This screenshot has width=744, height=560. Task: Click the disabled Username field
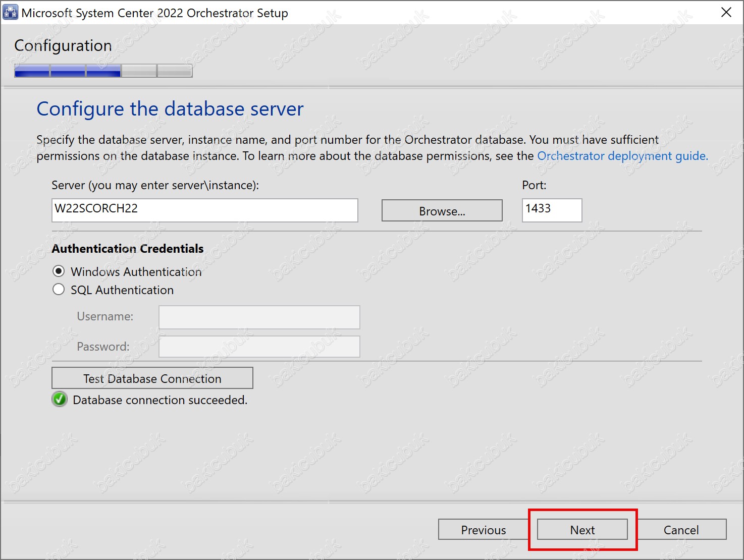click(259, 317)
